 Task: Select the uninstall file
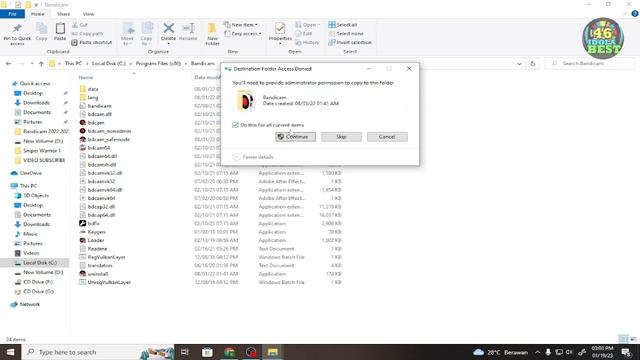tap(98, 274)
